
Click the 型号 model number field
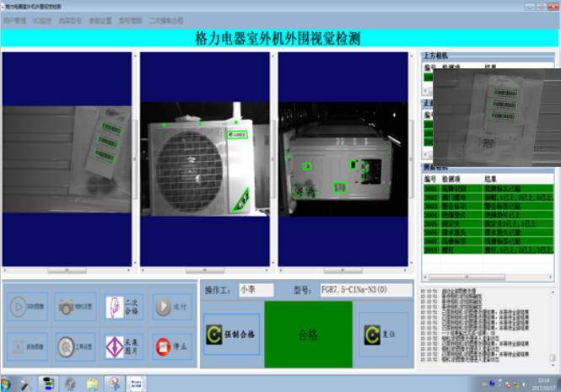point(365,290)
